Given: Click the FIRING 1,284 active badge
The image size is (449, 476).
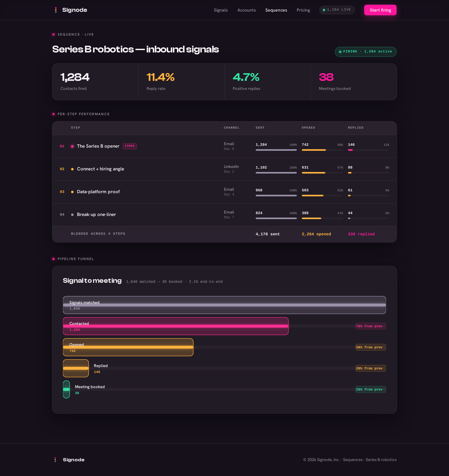Looking at the screenshot, I should pyautogui.click(x=365, y=52).
